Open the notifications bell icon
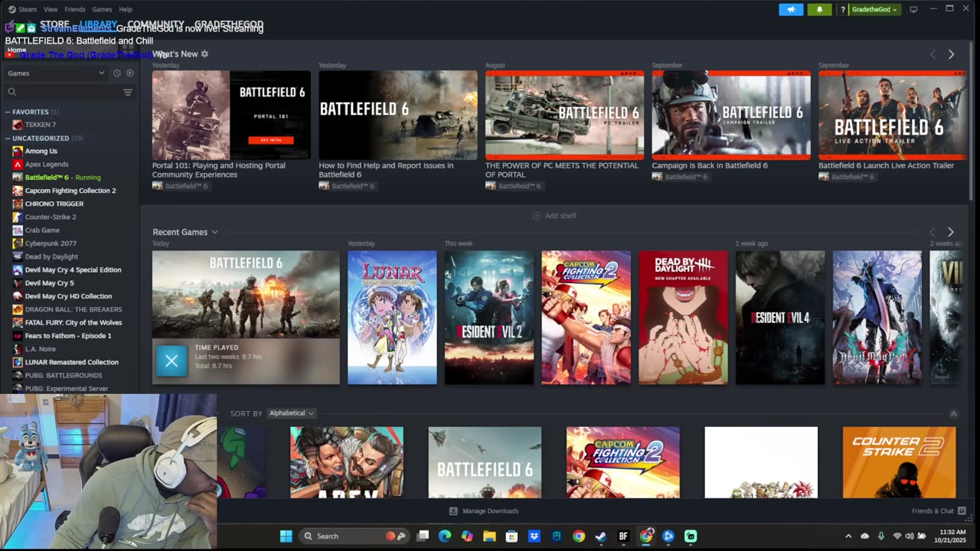Viewport: 980px width, 551px height. (x=819, y=9)
